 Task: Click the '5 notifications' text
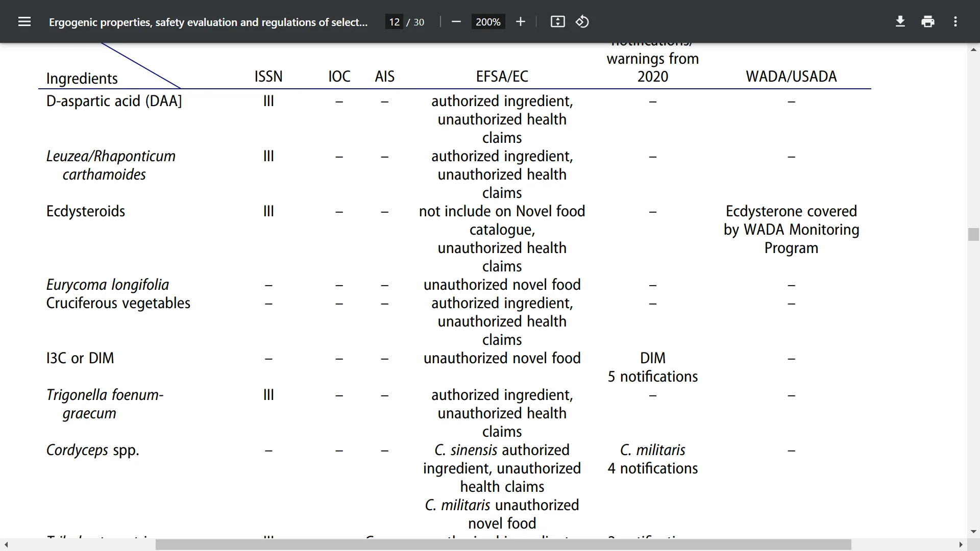click(x=652, y=377)
